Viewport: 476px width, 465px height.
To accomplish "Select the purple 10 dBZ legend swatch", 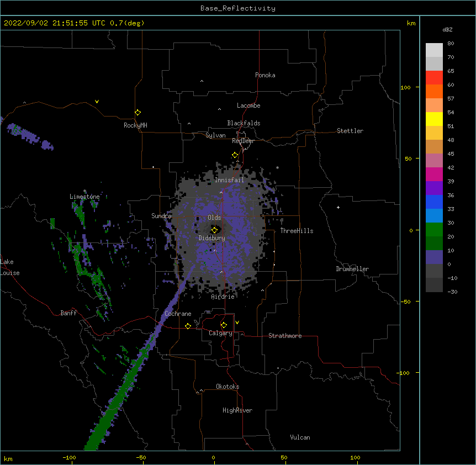I will point(434,257).
